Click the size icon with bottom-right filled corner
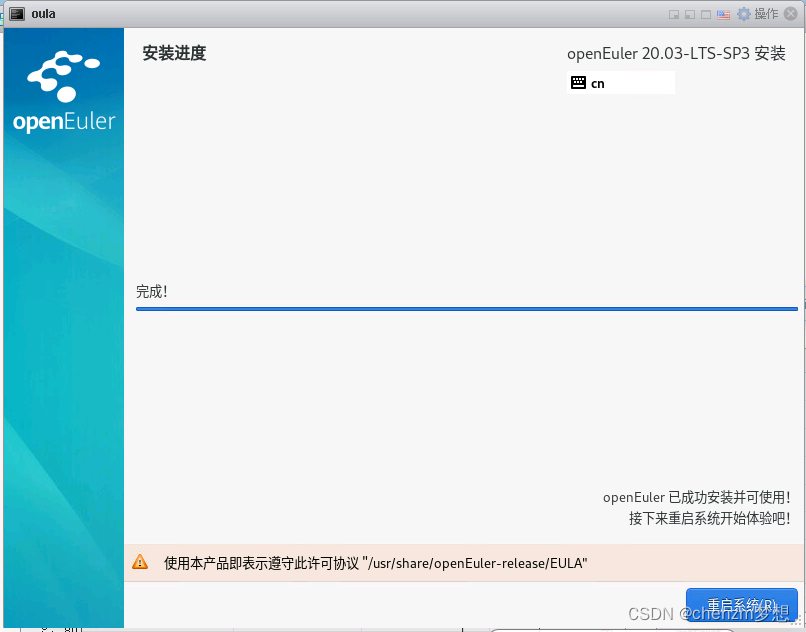Image resolution: width=806 pixels, height=632 pixels. [674, 14]
